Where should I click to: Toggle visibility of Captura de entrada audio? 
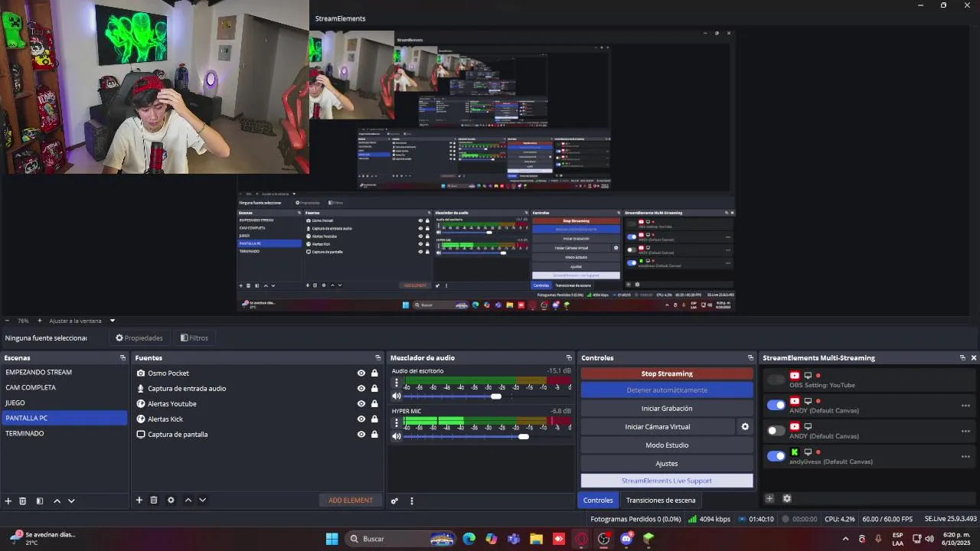pos(361,389)
